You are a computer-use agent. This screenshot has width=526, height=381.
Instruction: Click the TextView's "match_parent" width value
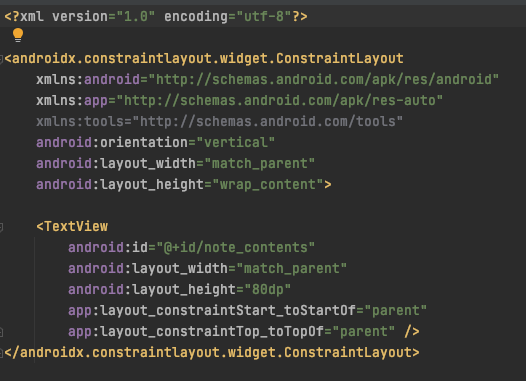292,269
